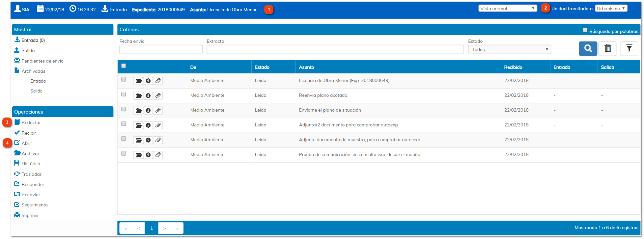Click the Extracto input field
The image size is (644, 239).
(x=335, y=49)
